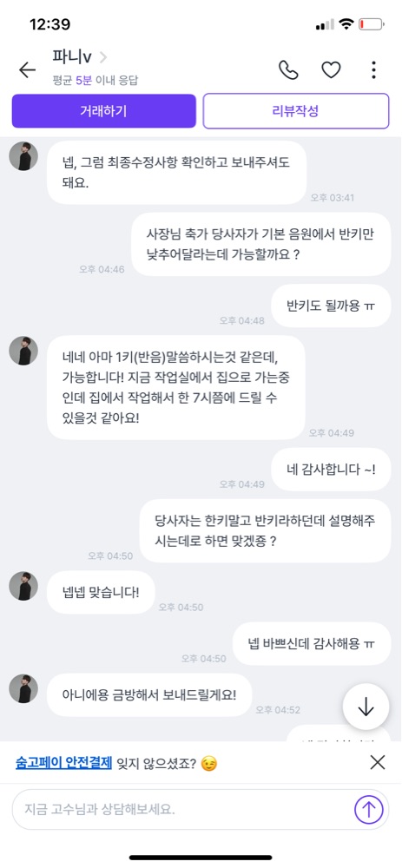Viewport: 402px width, 868px height.
Task: Expand 파니v profile via chevron
Action: click(x=103, y=56)
